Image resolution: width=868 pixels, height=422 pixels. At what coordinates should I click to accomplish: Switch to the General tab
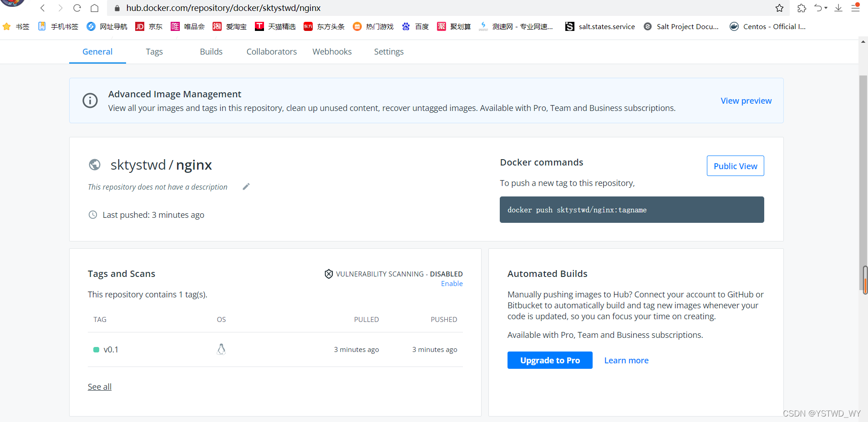tap(97, 52)
